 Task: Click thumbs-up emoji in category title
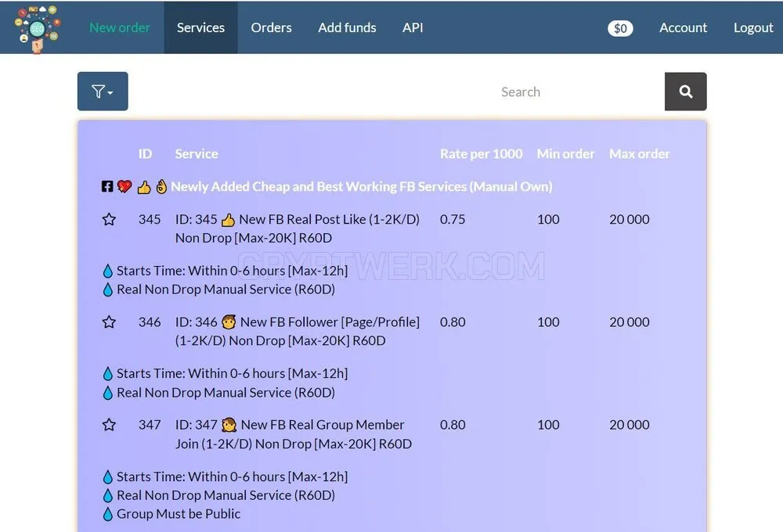pos(144,187)
